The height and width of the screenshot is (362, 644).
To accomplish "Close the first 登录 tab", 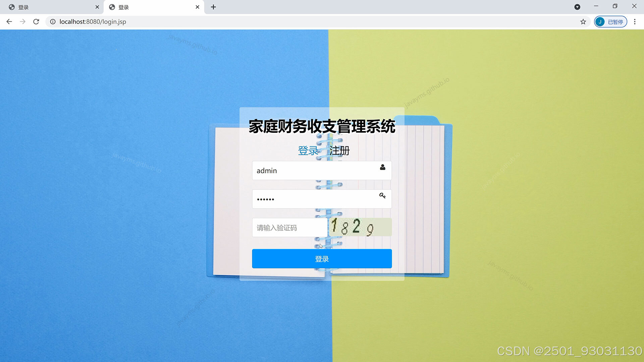I will [x=97, y=7].
